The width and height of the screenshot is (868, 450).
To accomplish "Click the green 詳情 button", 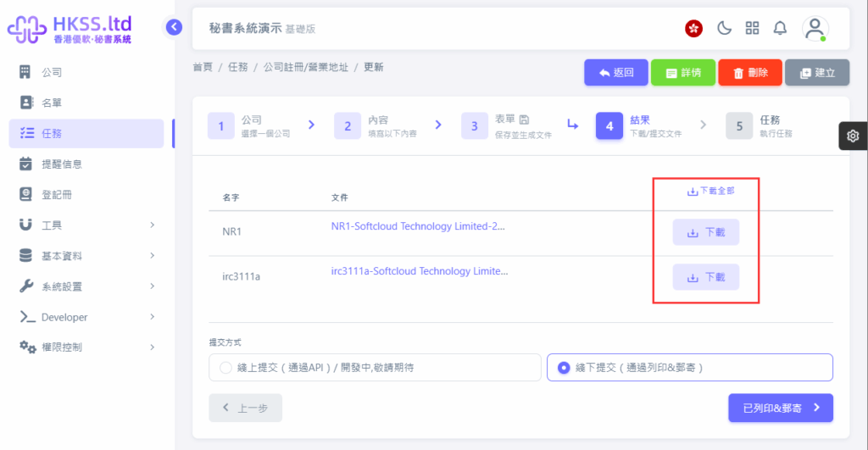I will (683, 73).
